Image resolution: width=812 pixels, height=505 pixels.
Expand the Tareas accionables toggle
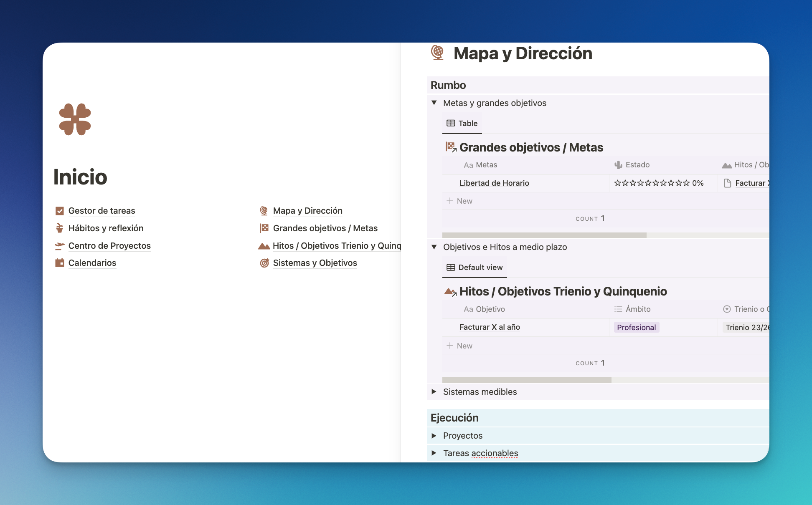pyautogui.click(x=434, y=453)
